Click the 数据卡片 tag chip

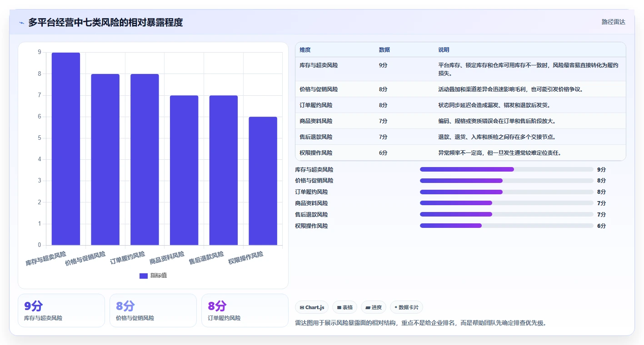(406, 307)
